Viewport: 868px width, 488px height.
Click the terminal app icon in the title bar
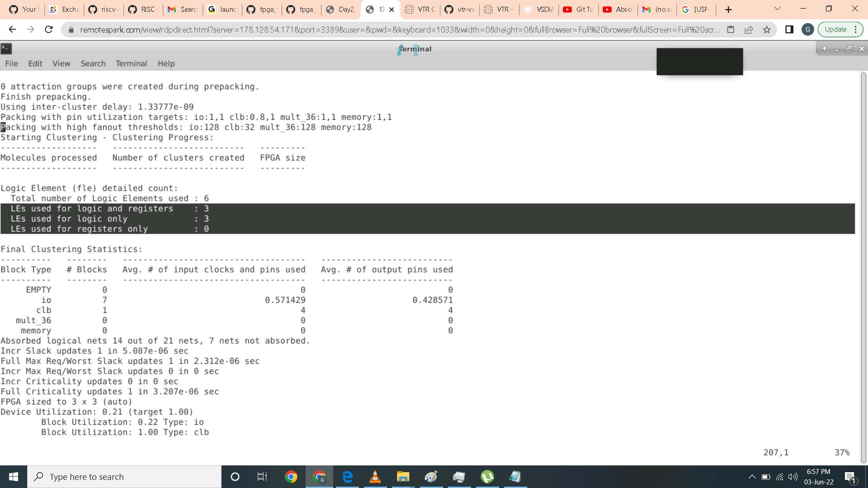[6, 49]
